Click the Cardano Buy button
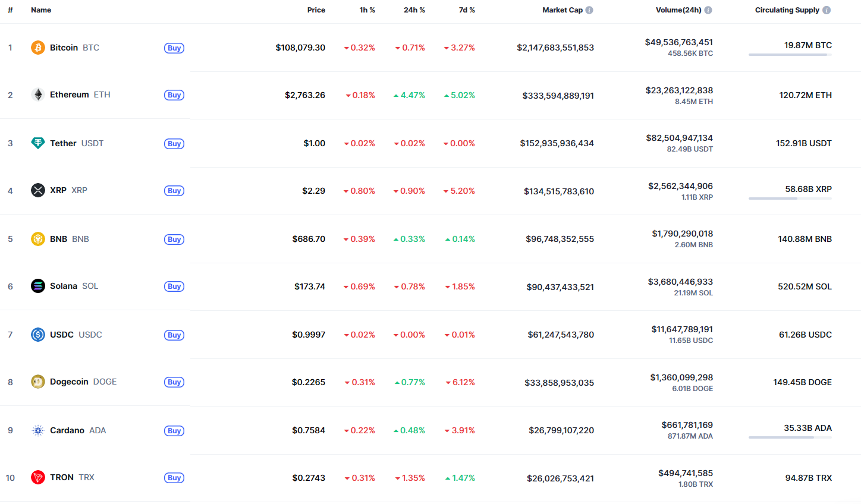The image size is (861, 504). (174, 431)
